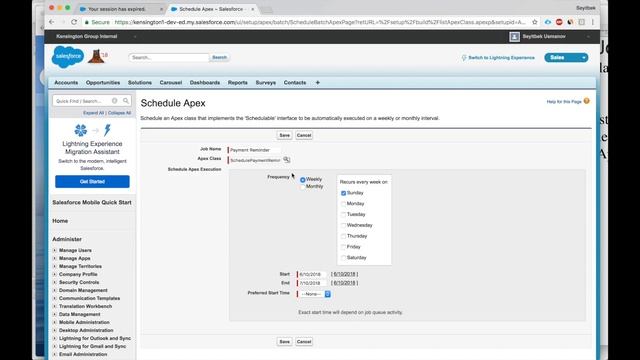Click the date link beside End field

click(x=344, y=283)
